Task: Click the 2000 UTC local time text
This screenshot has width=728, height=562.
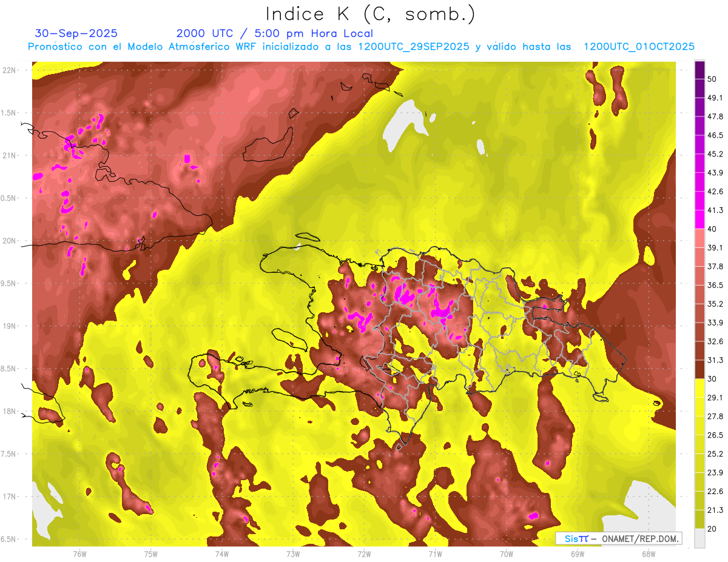Action: [274, 33]
